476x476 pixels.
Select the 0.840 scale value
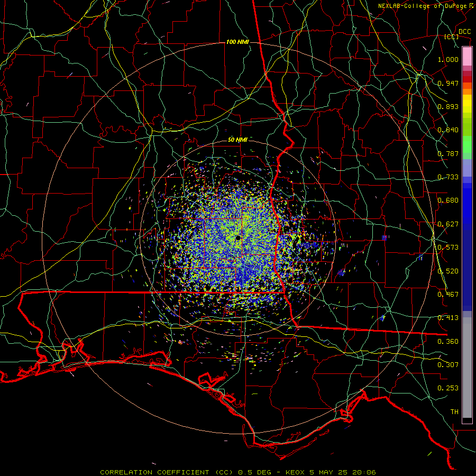click(448, 130)
